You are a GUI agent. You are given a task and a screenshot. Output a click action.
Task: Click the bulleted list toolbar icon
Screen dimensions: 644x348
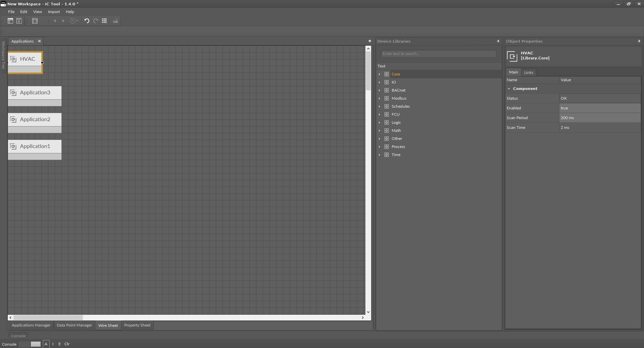pyautogui.click(x=104, y=21)
